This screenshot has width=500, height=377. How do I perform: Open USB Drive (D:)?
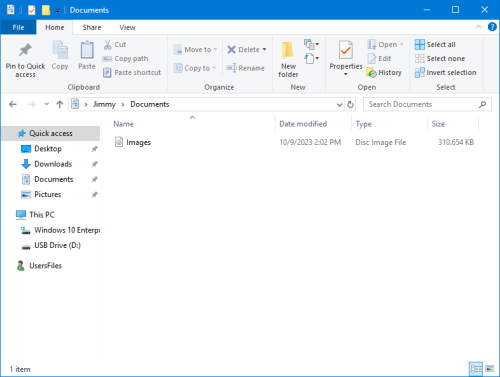[57, 245]
